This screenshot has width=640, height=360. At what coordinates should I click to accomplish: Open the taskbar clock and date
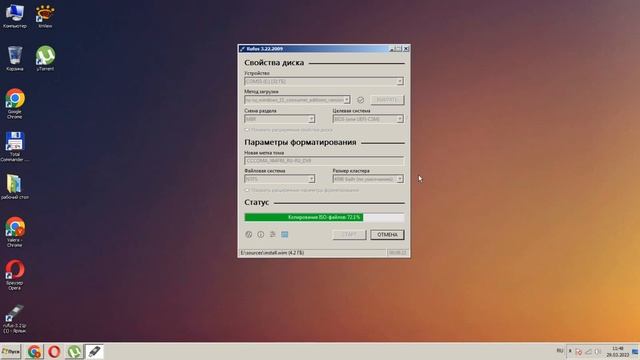click(618, 351)
